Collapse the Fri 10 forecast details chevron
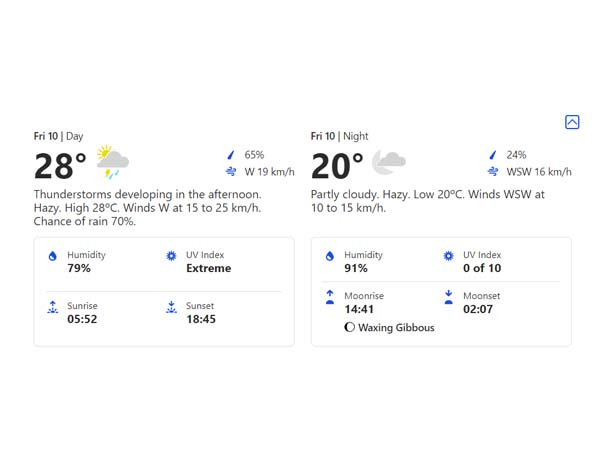Screen dimensions: 600x450 [x=572, y=122]
